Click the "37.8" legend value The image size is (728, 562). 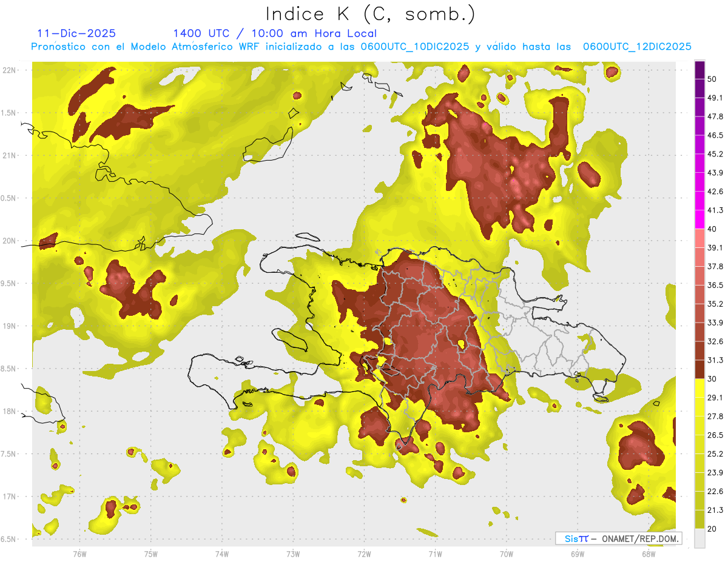pos(715,267)
